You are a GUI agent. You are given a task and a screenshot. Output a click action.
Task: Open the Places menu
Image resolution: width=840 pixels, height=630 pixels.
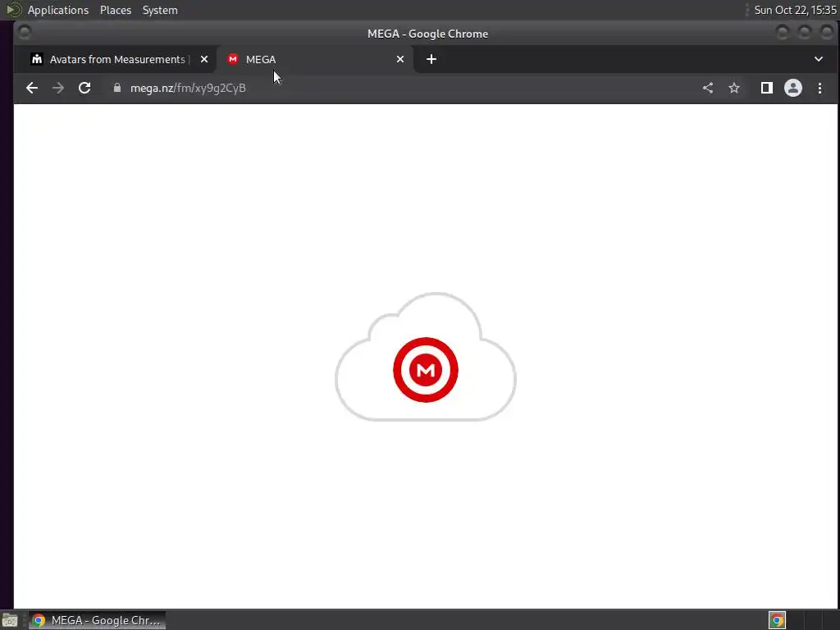point(115,10)
